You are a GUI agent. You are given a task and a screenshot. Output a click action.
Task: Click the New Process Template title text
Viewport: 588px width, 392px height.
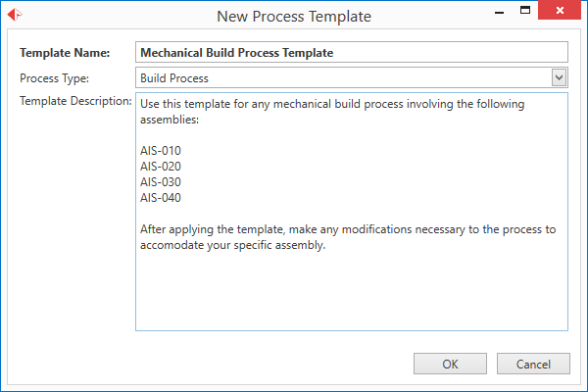click(x=294, y=16)
